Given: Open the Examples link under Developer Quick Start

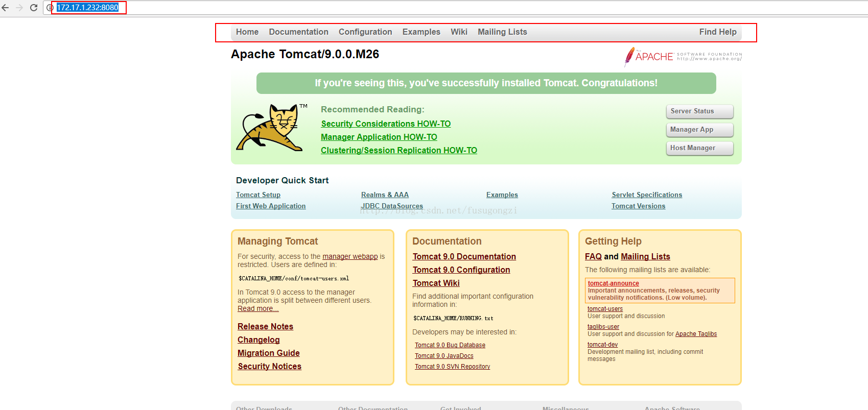Looking at the screenshot, I should [502, 195].
